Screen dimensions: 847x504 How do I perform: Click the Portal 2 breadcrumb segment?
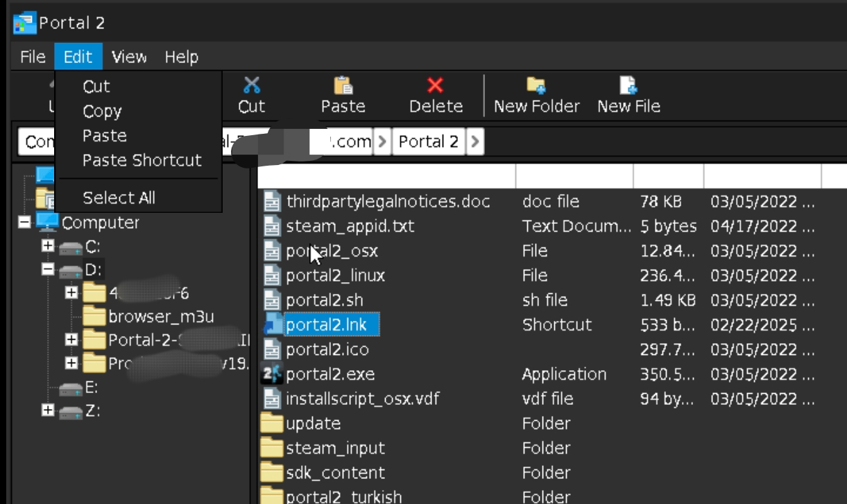(429, 142)
